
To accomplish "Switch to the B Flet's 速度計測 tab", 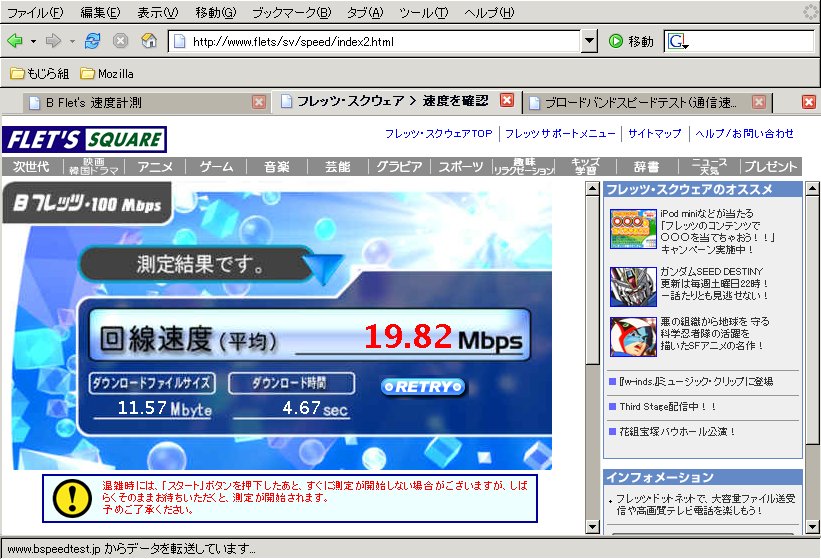I will point(137,103).
